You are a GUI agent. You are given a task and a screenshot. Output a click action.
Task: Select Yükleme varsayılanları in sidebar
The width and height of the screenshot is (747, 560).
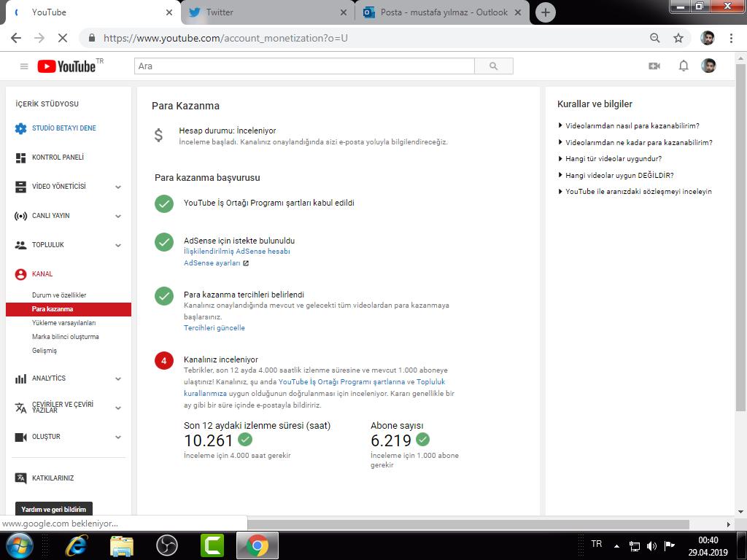[64, 323]
